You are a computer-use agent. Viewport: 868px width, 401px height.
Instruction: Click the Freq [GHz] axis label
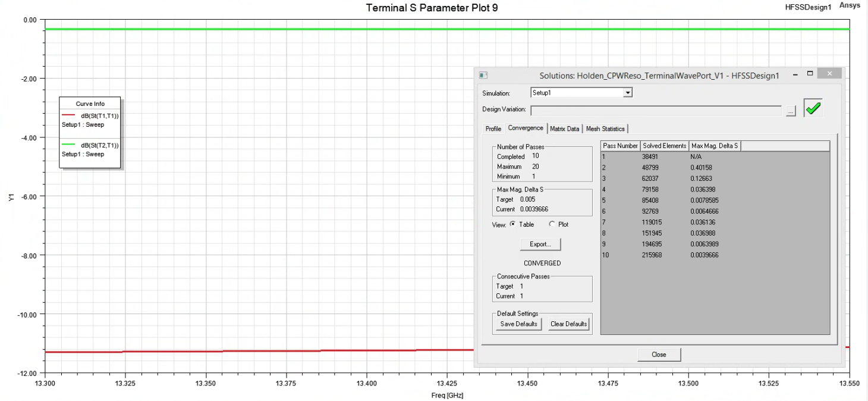pos(447,396)
